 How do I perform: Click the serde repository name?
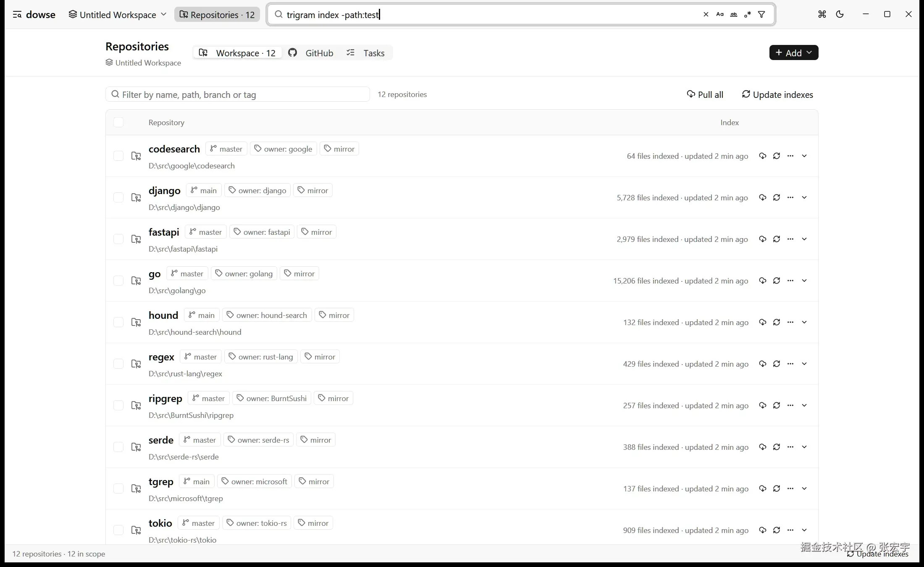click(x=161, y=440)
